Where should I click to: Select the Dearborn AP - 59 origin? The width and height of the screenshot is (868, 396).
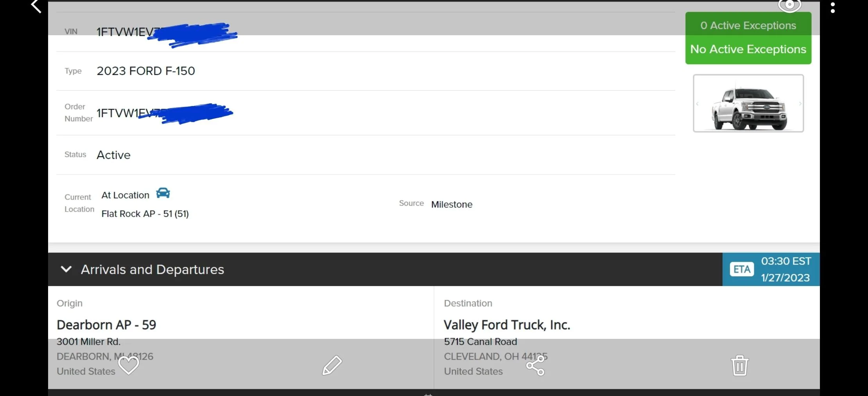click(106, 325)
